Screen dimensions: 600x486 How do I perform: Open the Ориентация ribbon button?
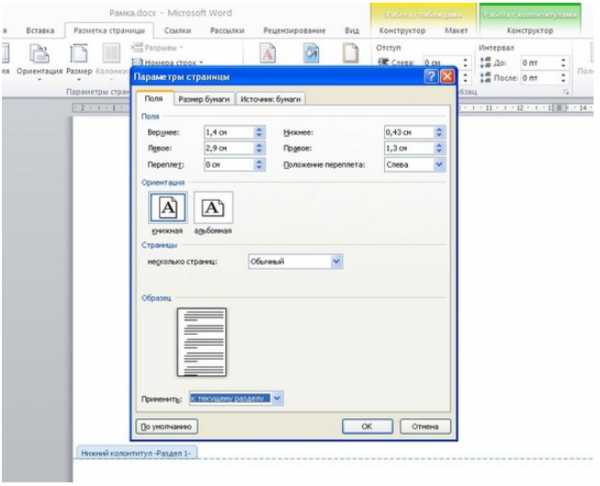pyautogui.click(x=39, y=61)
